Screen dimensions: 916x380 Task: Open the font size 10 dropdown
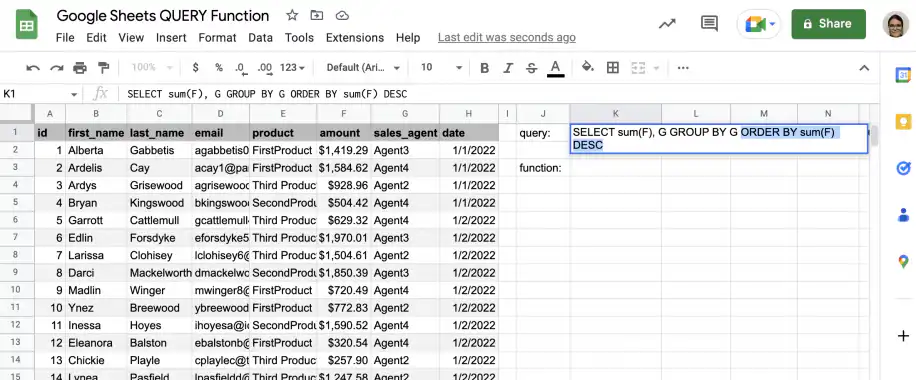441,68
